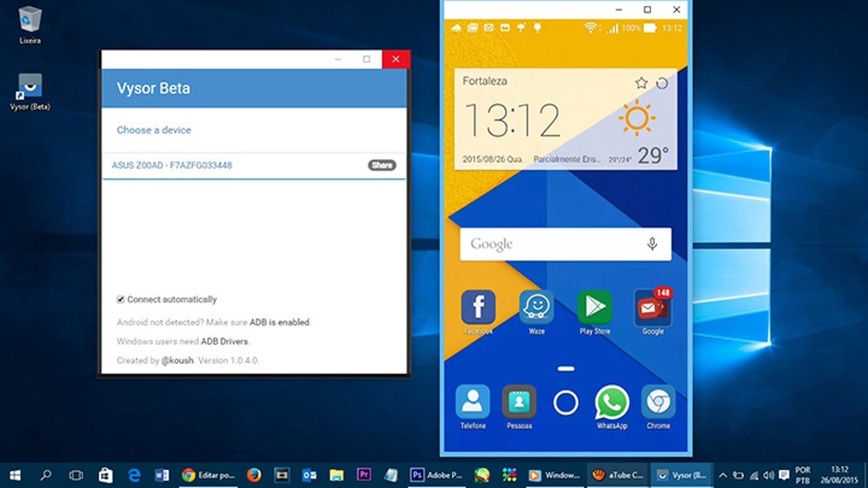Open the Windows Start menu
The width and height of the screenshot is (868, 488).
tap(15, 475)
